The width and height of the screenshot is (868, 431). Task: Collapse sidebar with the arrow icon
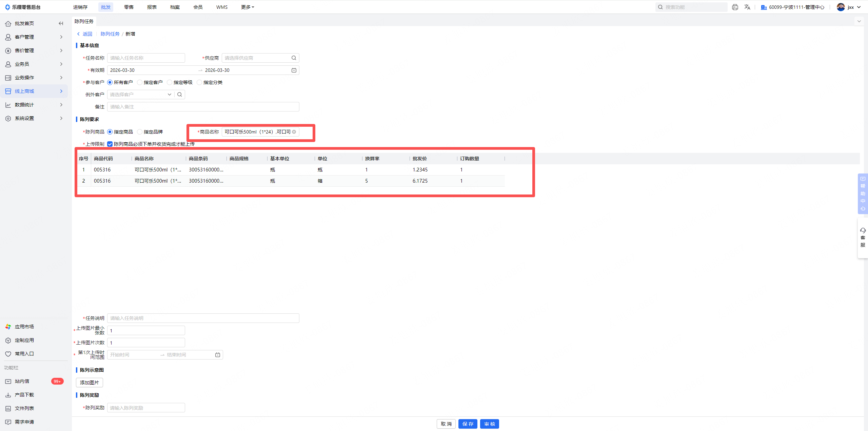(x=61, y=23)
